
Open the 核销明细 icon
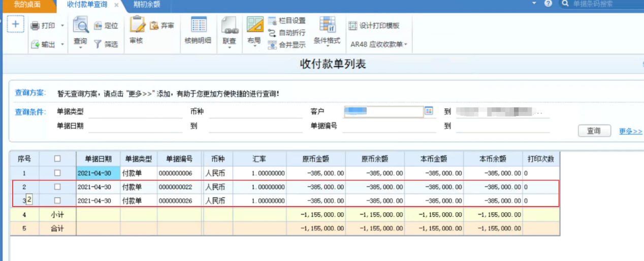click(198, 24)
